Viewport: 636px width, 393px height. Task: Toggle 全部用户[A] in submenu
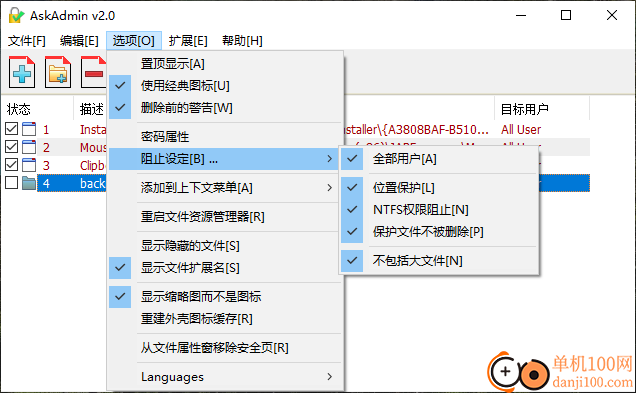(439, 159)
